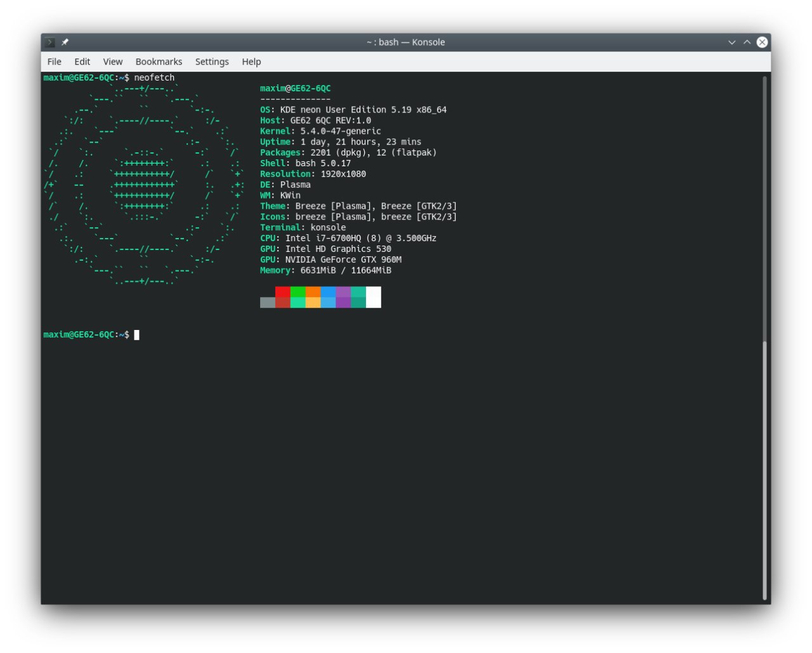This screenshot has height=653, width=812.
Task: Open the Bookmarks menu
Action: tap(159, 62)
